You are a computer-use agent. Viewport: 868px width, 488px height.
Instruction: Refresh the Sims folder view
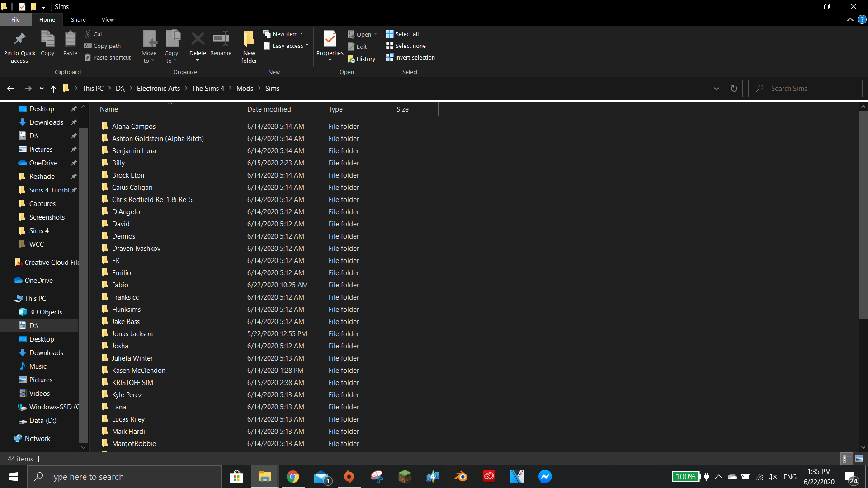point(734,89)
